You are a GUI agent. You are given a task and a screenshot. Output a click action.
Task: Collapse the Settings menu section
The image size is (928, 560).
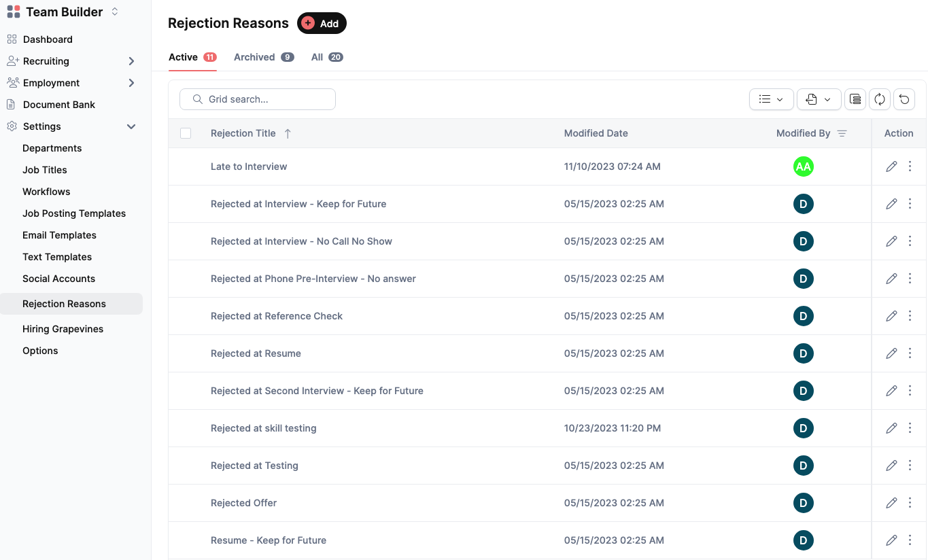click(x=131, y=126)
